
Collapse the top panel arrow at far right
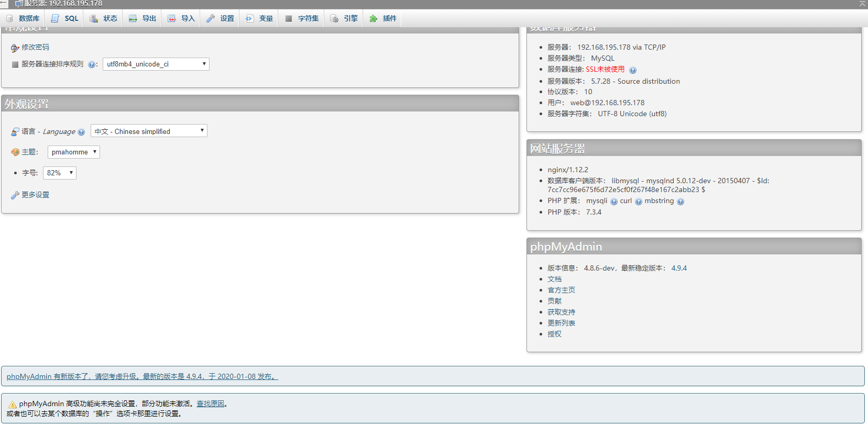tap(862, 4)
